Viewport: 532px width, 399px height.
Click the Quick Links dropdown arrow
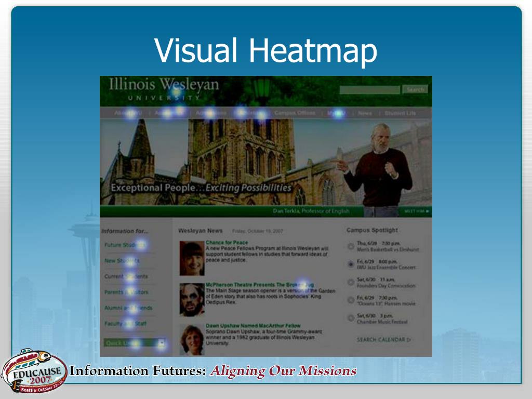(162, 343)
